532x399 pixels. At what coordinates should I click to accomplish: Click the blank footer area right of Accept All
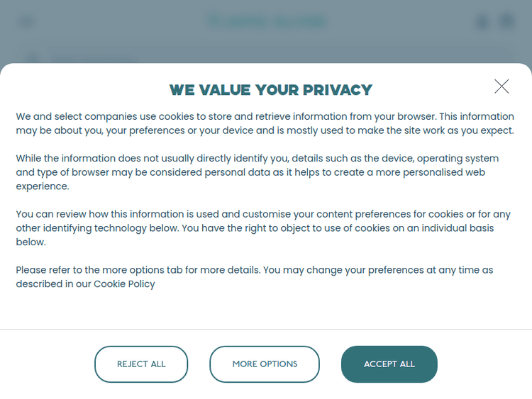pyautogui.click(x=486, y=364)
